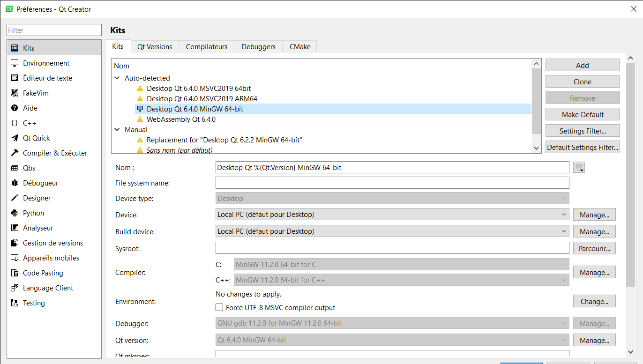Make the selected kit default
The width and height of the screenshot is (643, 364).
582,114
